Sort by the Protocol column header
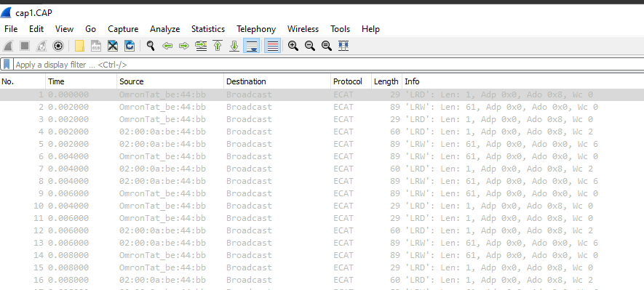The image size is (644, 290). point(351,81)
